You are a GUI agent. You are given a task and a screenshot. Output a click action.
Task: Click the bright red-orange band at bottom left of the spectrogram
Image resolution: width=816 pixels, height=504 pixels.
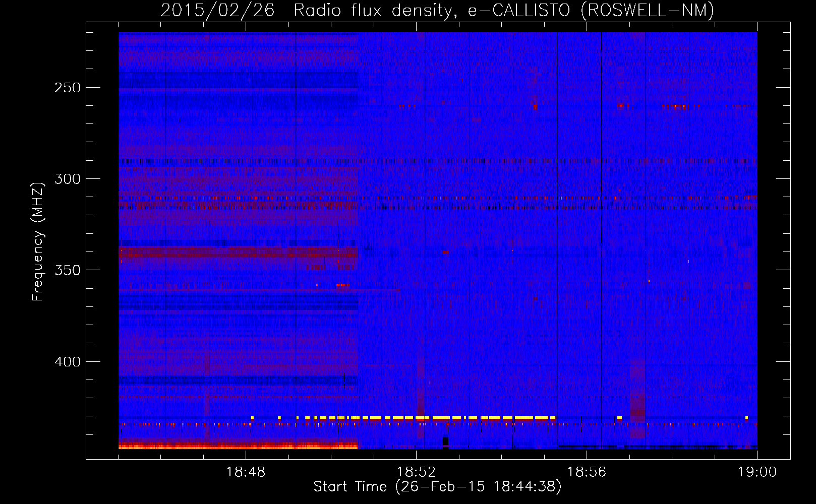pyautogui.click(x=238, y=446)
